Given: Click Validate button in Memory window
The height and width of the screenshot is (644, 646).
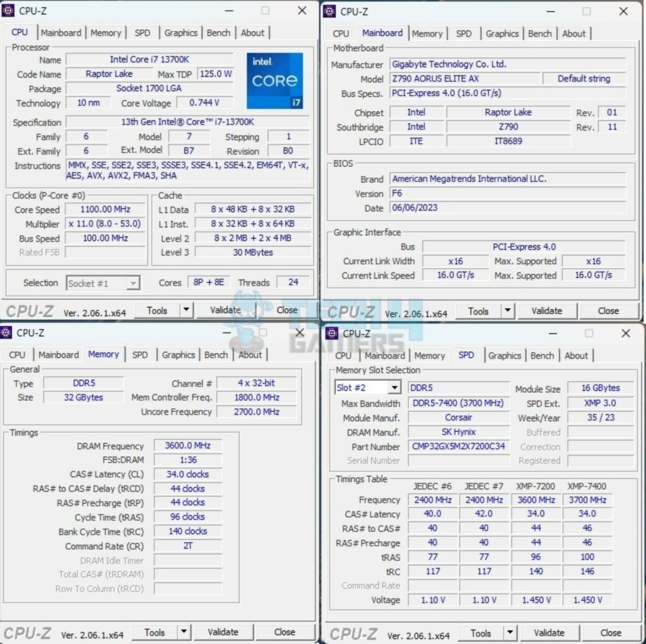Looking at the screenshot, I should 223,631.
